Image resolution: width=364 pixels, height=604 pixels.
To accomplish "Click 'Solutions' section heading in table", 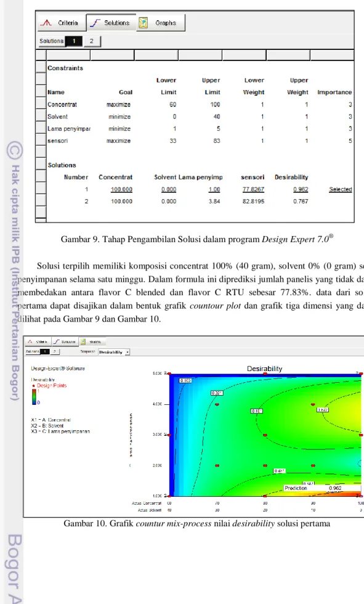I will [62, 165].
